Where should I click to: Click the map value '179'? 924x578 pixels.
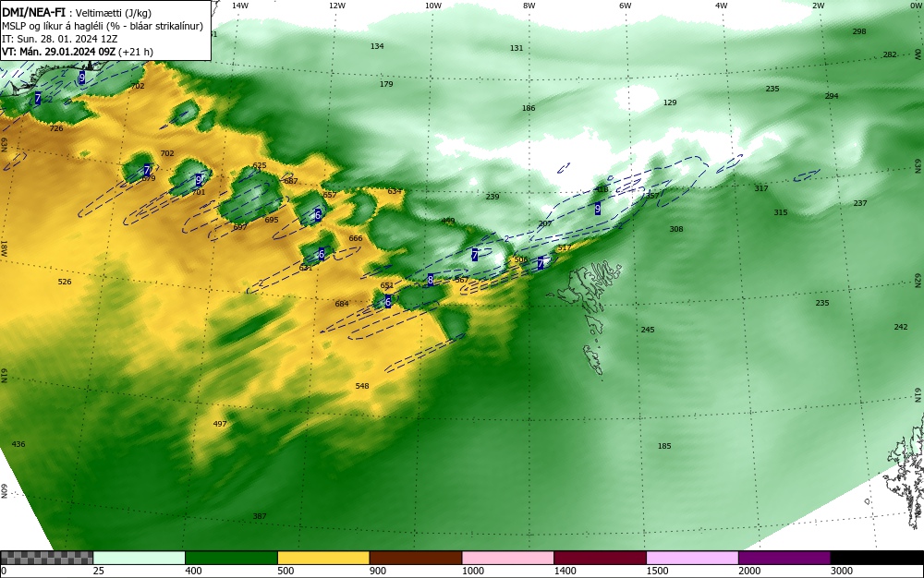(x=386, y=84)
